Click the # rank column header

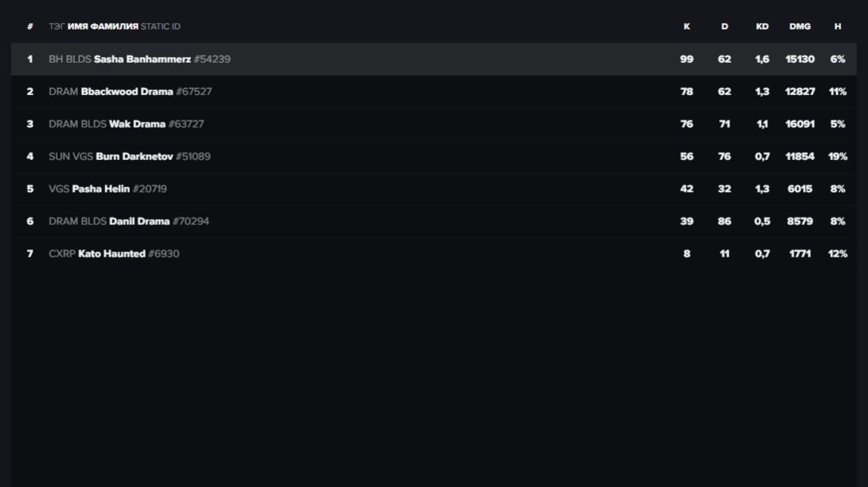click(x=30, y=26)
